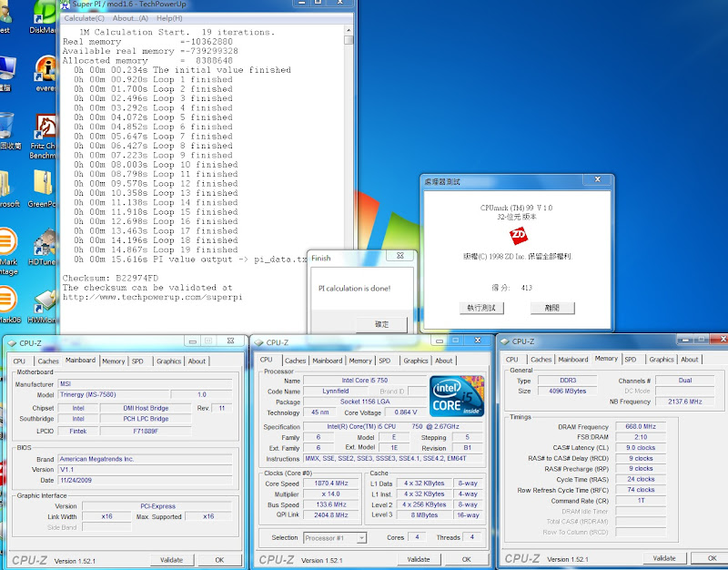
Task: Click the NB Frequency value '2137.6 MHz'
Action: tap(685, 402)
